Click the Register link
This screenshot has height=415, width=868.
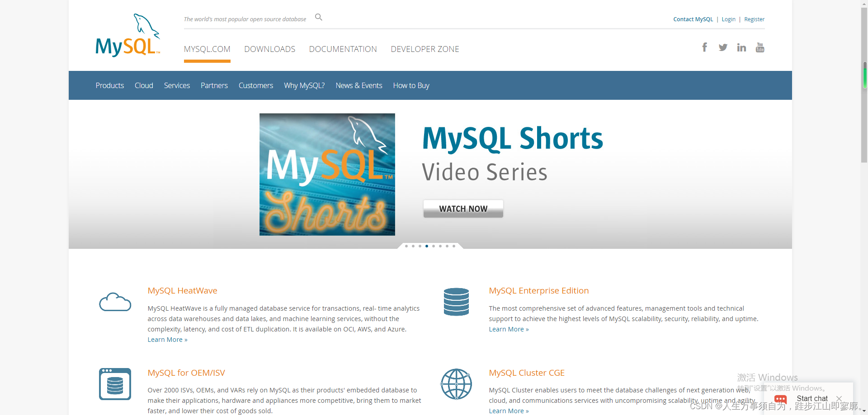point(755,19)
